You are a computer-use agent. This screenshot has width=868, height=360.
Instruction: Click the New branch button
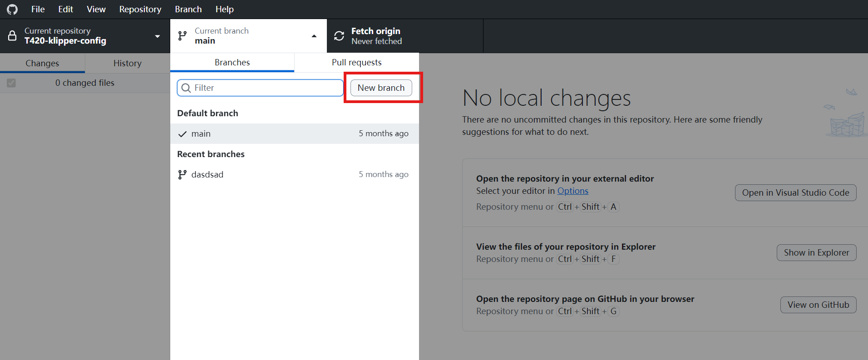pos(381,88)
